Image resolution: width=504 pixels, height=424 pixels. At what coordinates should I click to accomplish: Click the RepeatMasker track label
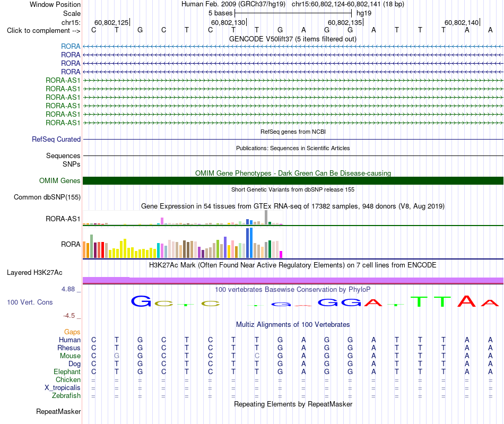(58, 411)
